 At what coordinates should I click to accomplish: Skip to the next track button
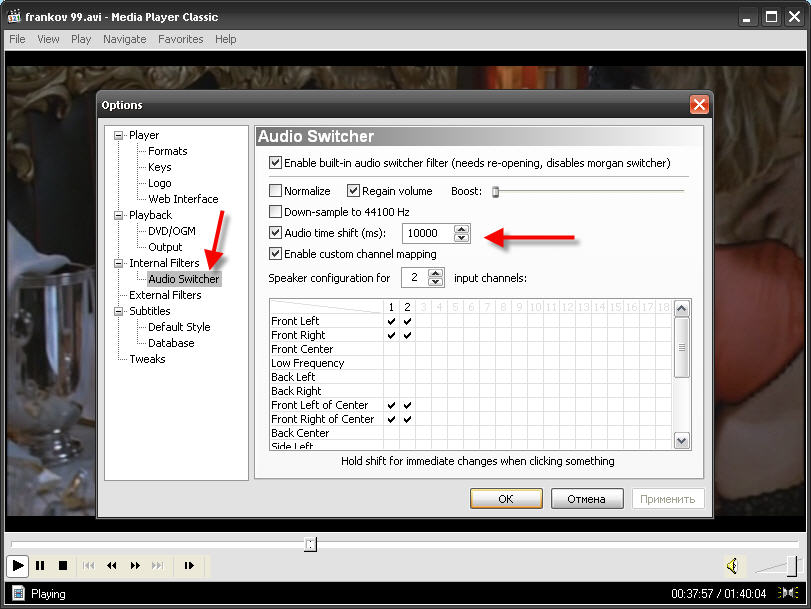pos(157,566)
